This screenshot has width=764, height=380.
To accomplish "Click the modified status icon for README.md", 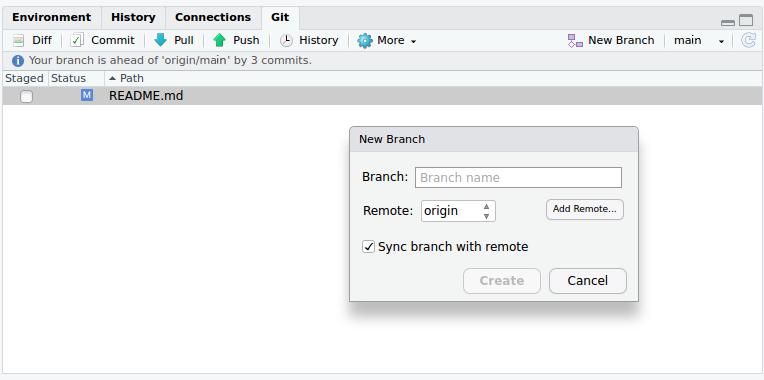I will 87,95.
